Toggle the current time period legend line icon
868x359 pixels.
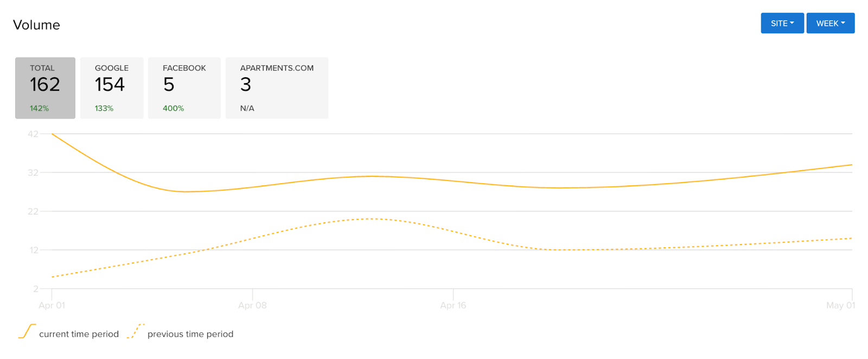(27, 331)
